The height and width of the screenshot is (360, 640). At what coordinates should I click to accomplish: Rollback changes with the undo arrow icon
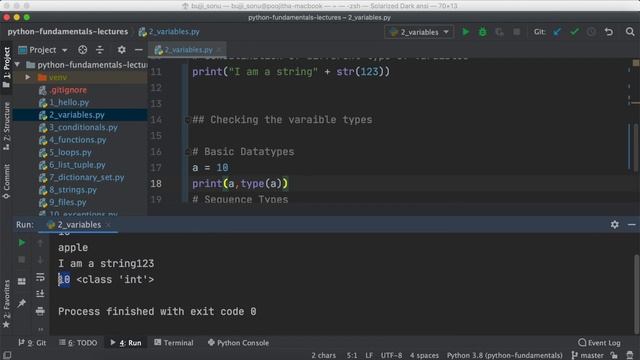pos(609,32)
